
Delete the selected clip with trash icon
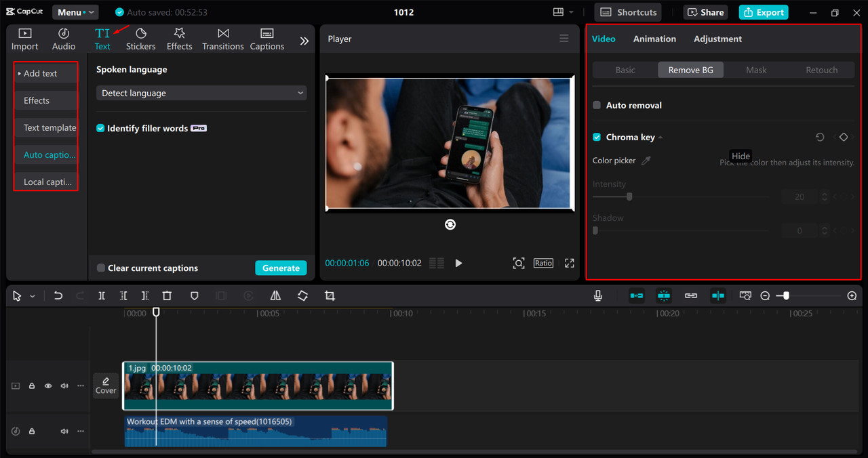(167, 296)
